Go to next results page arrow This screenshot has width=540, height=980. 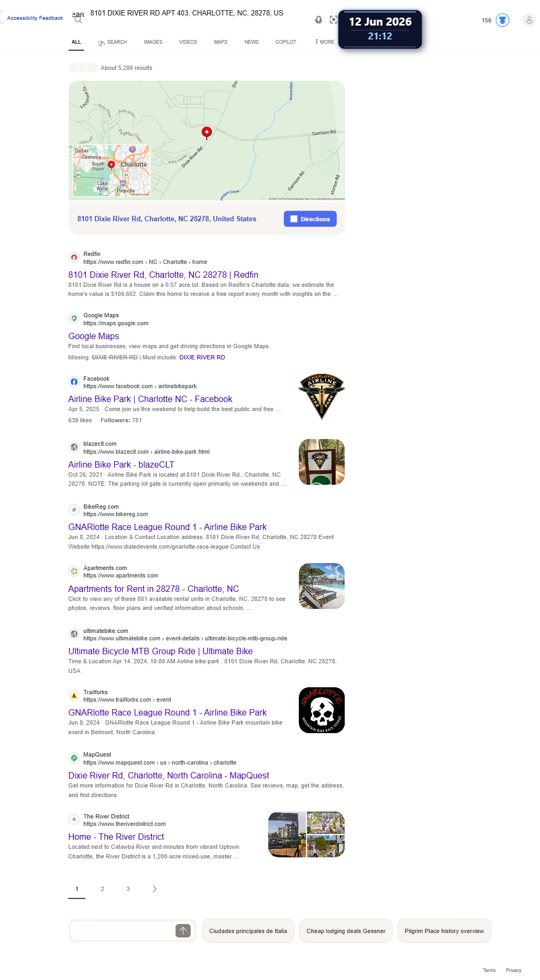point(154,889)
